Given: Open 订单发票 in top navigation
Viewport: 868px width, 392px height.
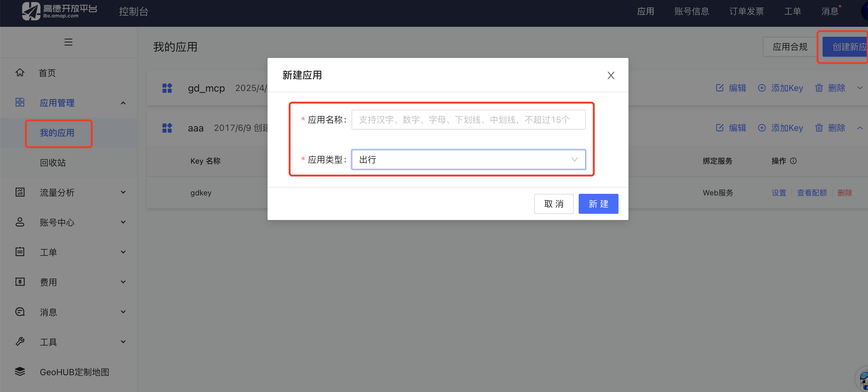Looking at the screenshot, I should (746, 12).
